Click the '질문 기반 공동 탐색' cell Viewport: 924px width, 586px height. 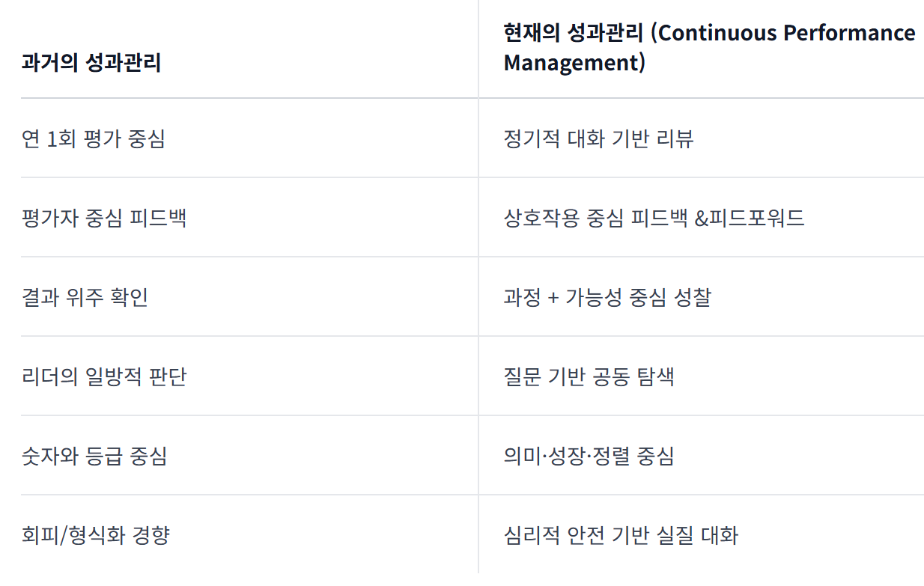589,376
